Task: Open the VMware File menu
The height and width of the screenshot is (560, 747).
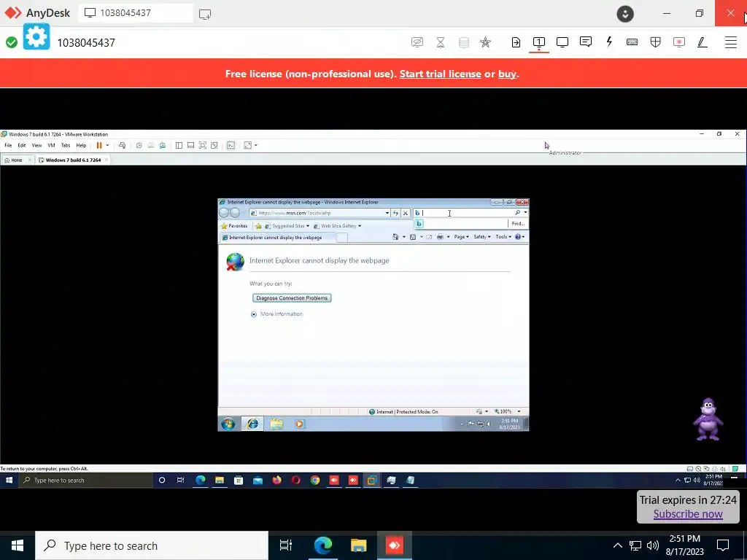Action: 8,145
